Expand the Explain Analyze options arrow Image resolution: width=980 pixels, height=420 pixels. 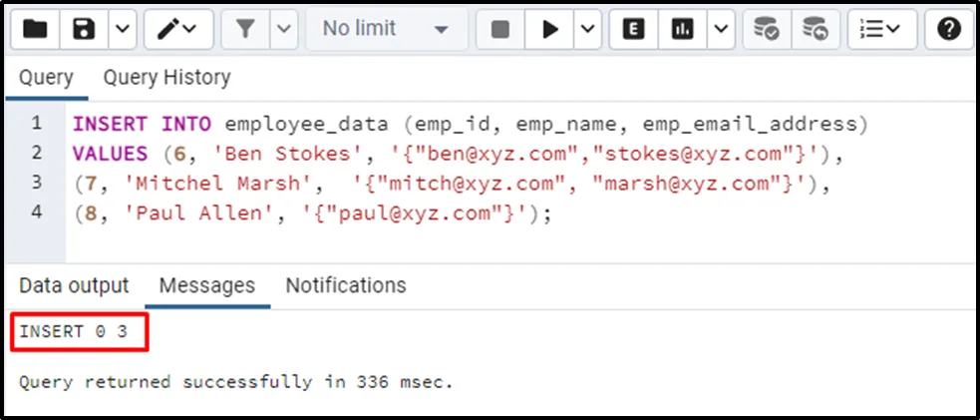coord(719,30)
